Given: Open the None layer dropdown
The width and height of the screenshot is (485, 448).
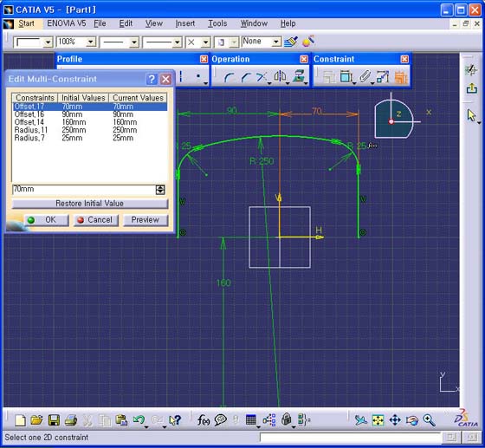Looking at the screenshot, I should click(x=276, y=42).
